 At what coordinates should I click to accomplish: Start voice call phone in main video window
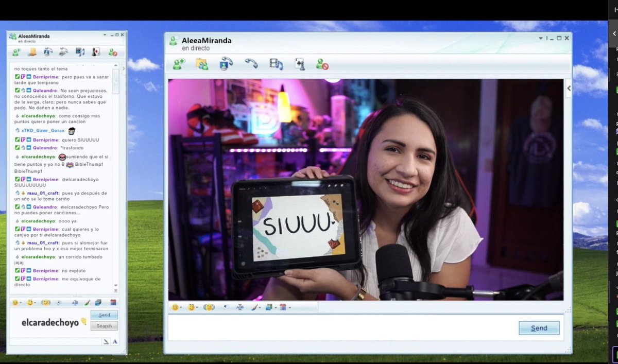pyautogui.click(x=251, y=63)
